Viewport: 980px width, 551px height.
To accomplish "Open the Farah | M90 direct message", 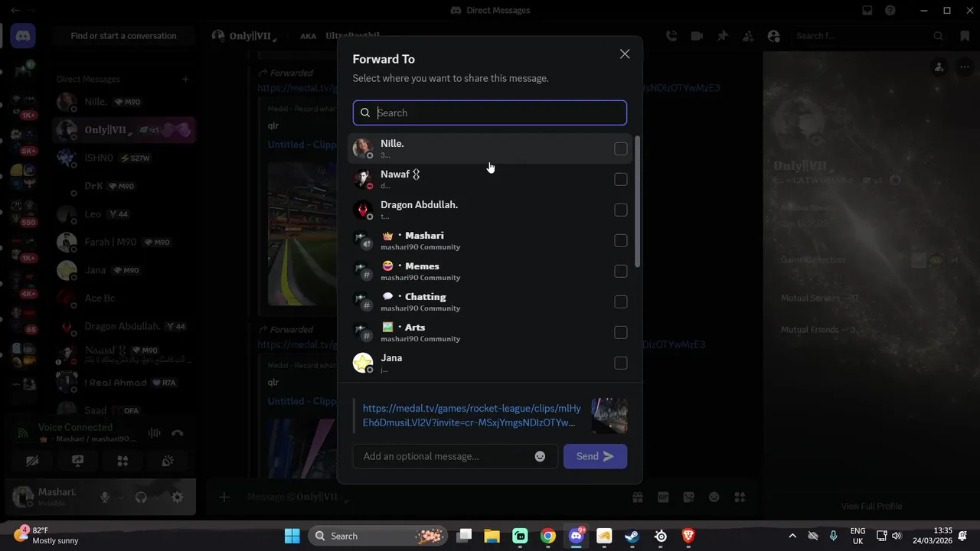I will point(124,242).
